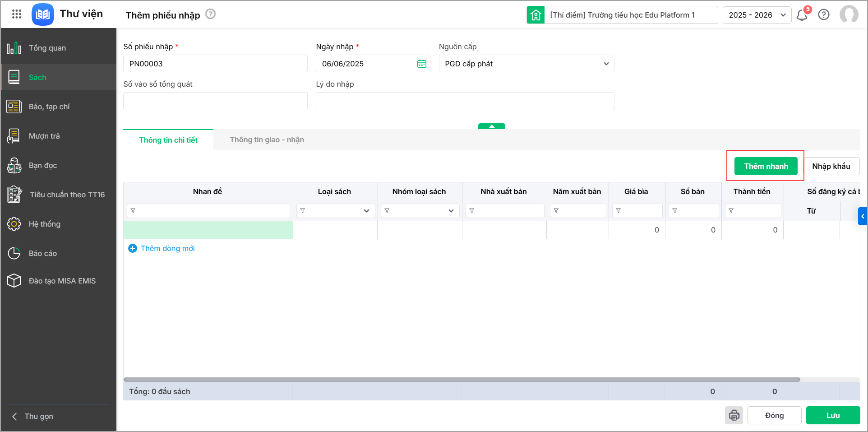Click the green school home icon
The height and width of the screenshot is (432, 868).
(x=536, y=15)
